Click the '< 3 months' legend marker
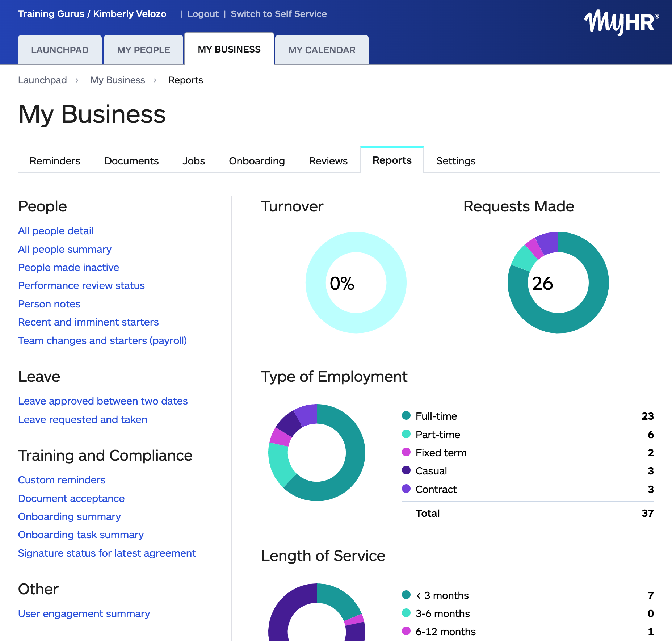Screen dimensions: 672x641 pyautogui.click(x=406, y=595)
